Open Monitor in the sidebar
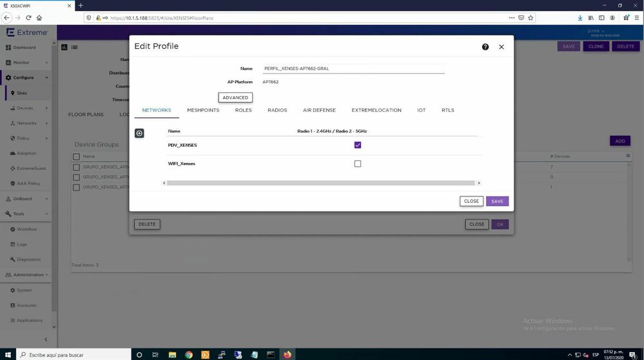 click(21, 63)
